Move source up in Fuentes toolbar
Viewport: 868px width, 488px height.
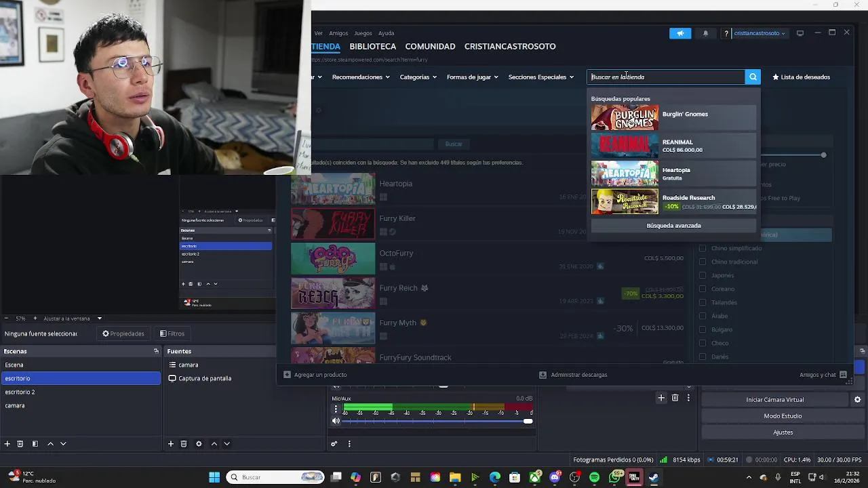coord(214,444)
